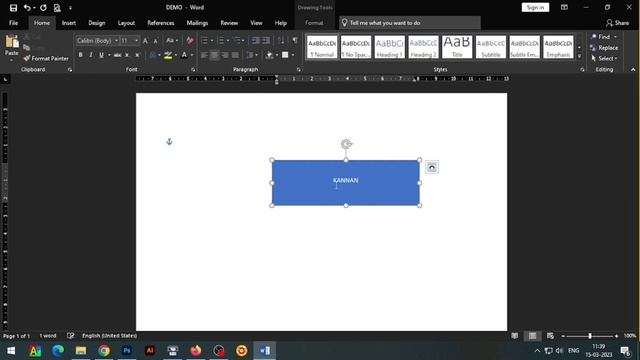Click the Multilevel List icon
Screen dimensions: 640x360
pyautogui.click(x=236, y=40)
